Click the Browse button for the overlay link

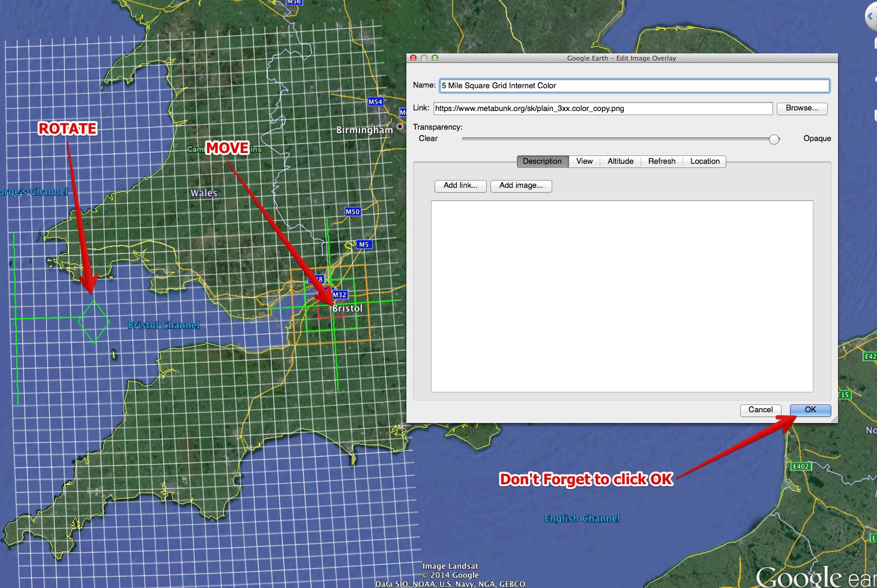point(802,109)
